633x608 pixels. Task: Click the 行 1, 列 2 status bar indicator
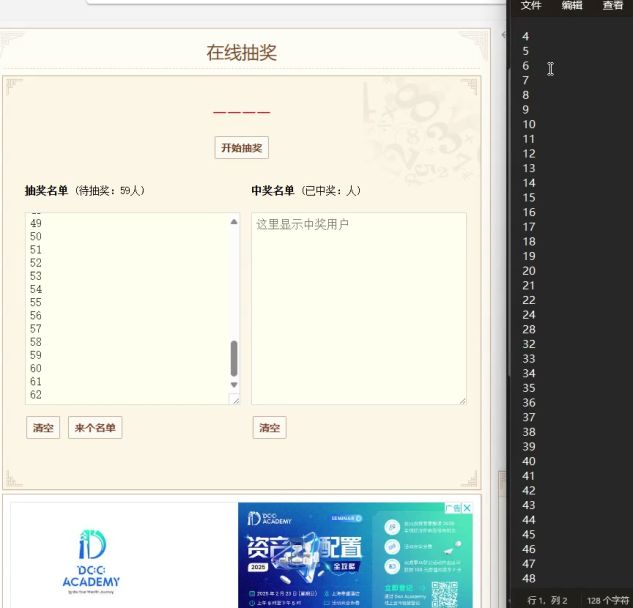(547, 600)
